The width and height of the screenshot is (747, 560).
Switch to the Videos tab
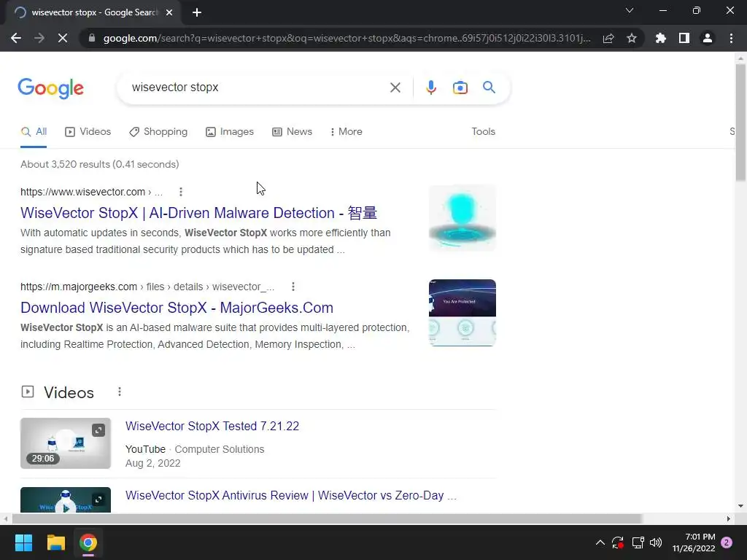pos(88,132)
